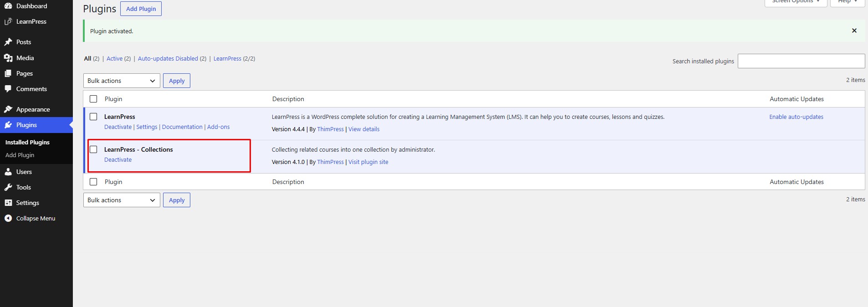Open Tools in the sidebar

coord(24,187)
